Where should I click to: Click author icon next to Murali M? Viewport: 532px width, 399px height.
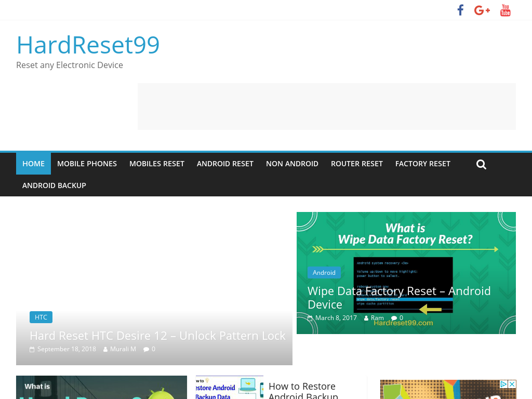pos(105,349)
